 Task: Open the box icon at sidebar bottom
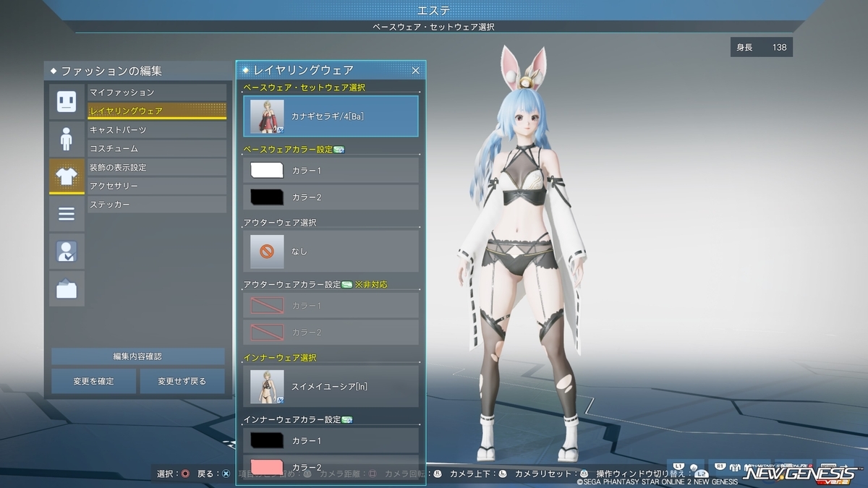click(67, 288)
